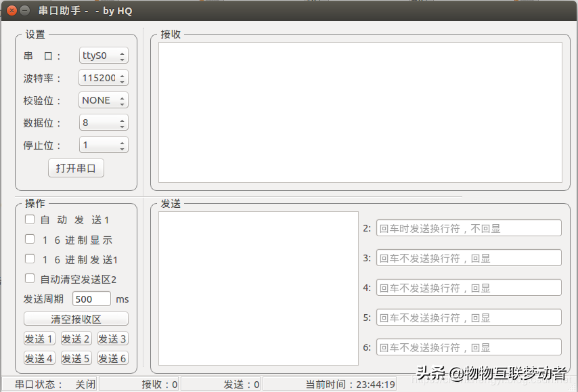The height and width of the screenshot is (392, 578).
Task: Click the 发送周期 500 ms input field
Action: pos(91,299)
